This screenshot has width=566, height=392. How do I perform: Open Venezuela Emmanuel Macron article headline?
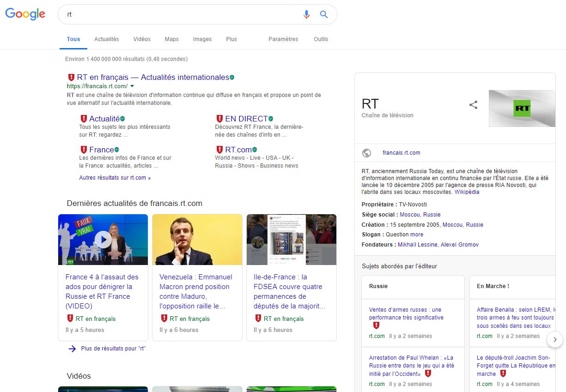196,291
